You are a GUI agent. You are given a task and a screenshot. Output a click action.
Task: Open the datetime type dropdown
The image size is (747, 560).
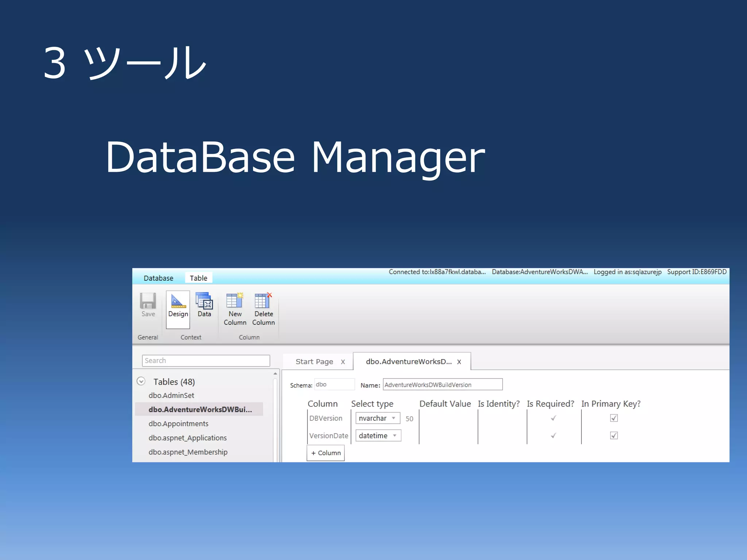point(378,436)
